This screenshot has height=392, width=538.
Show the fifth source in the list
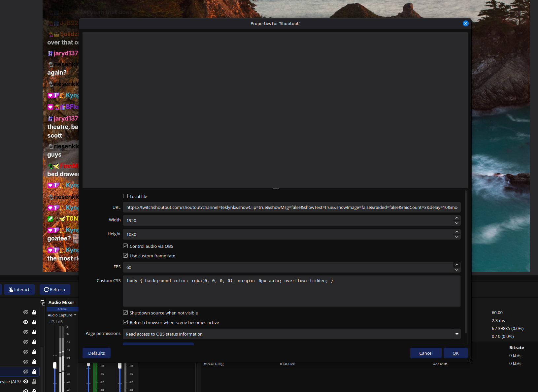[26, 352]
